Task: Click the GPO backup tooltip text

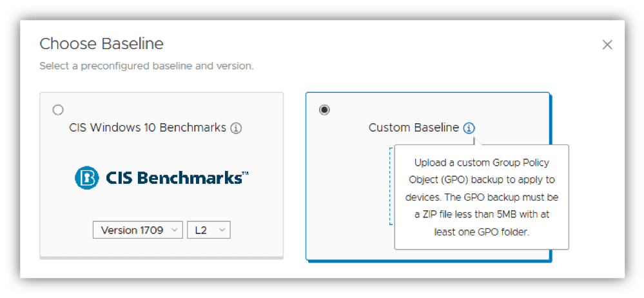Action: coord(482,197)
